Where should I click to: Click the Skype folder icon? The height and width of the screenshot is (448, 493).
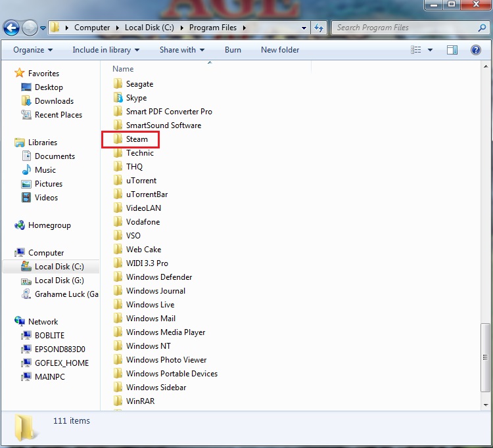118,97
